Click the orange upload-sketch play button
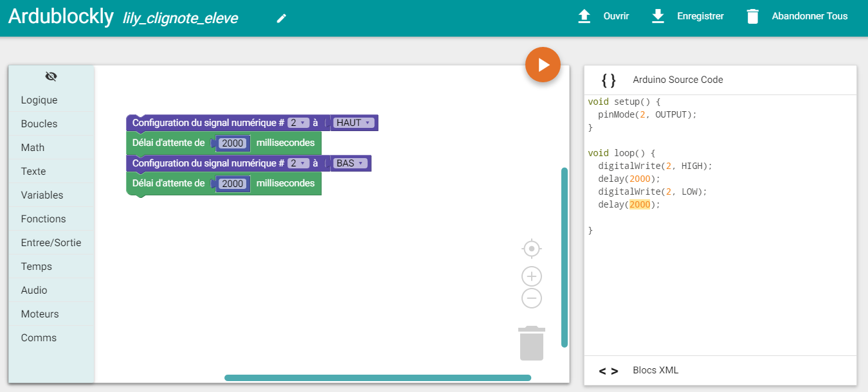868x392 pixels. 543,65
